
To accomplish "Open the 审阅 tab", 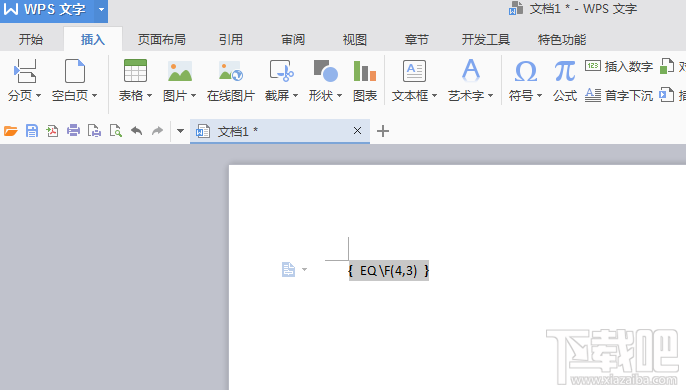I will (x=293, y=40).
